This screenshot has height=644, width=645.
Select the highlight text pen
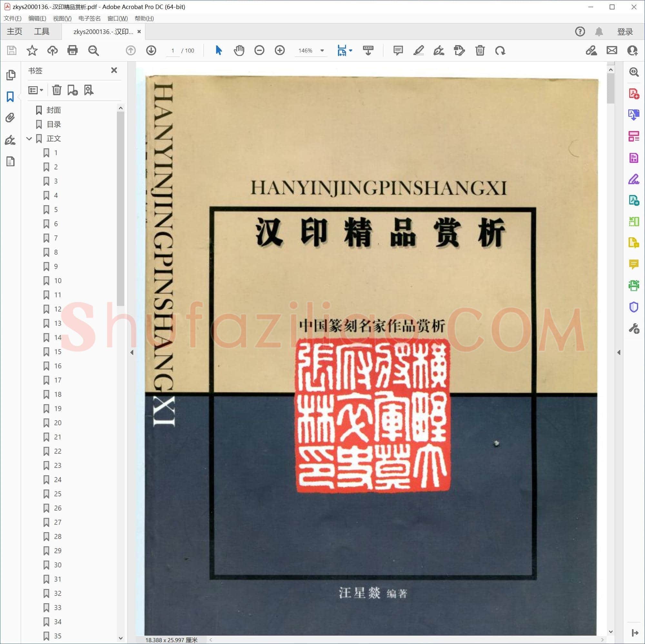(x=419, y=50)
